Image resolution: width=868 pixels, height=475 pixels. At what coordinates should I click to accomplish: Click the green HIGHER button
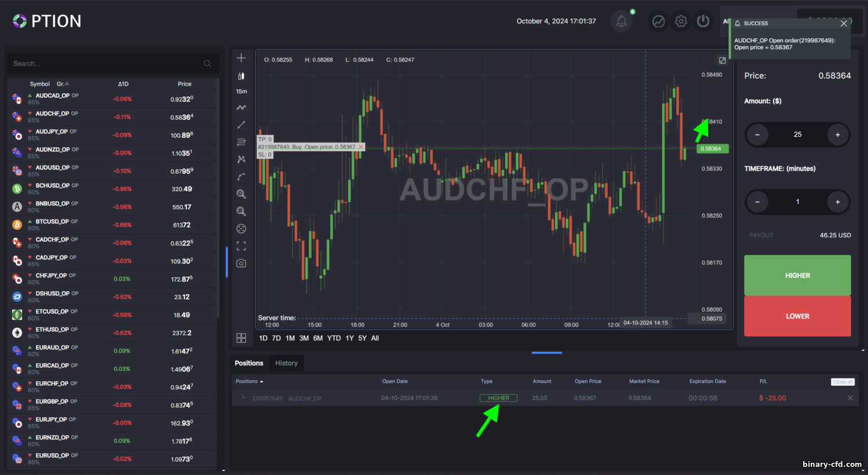(797, 275)
